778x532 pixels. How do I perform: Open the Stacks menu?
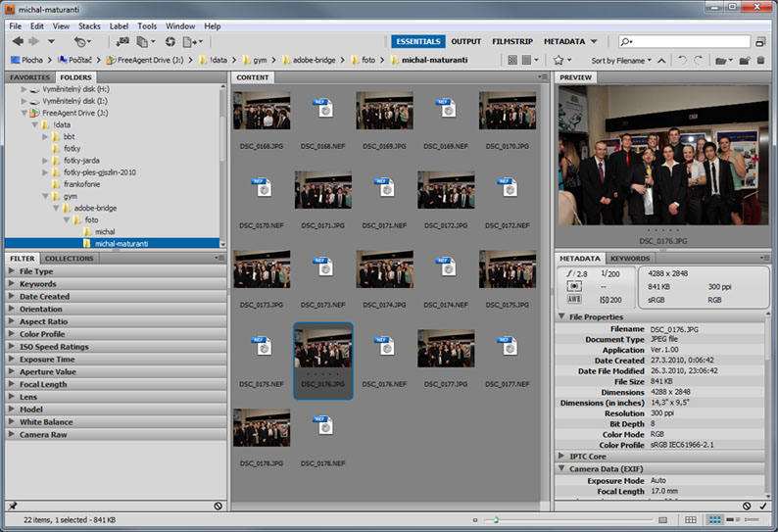[x=89, y=25]
